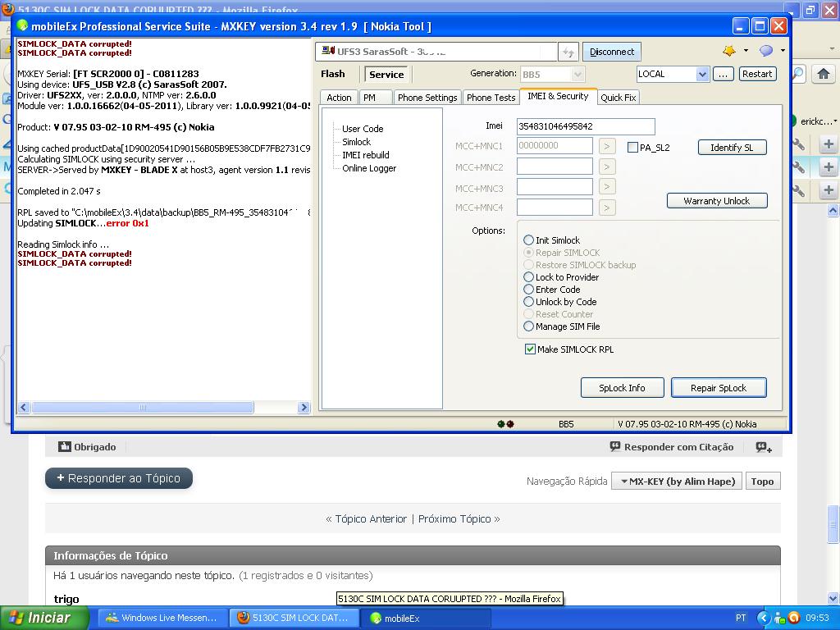
Task: Select the Repair SIMLOCK option
Action: click(562, 253)
